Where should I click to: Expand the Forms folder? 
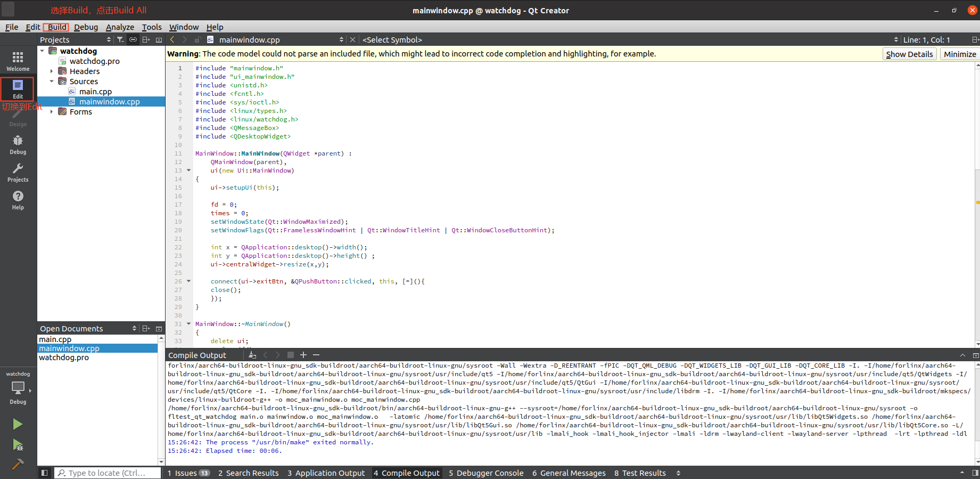52,111
